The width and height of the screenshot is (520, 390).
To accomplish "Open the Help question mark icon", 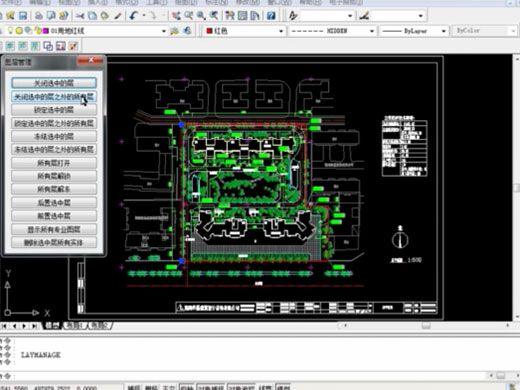I will tap(271, 16).
